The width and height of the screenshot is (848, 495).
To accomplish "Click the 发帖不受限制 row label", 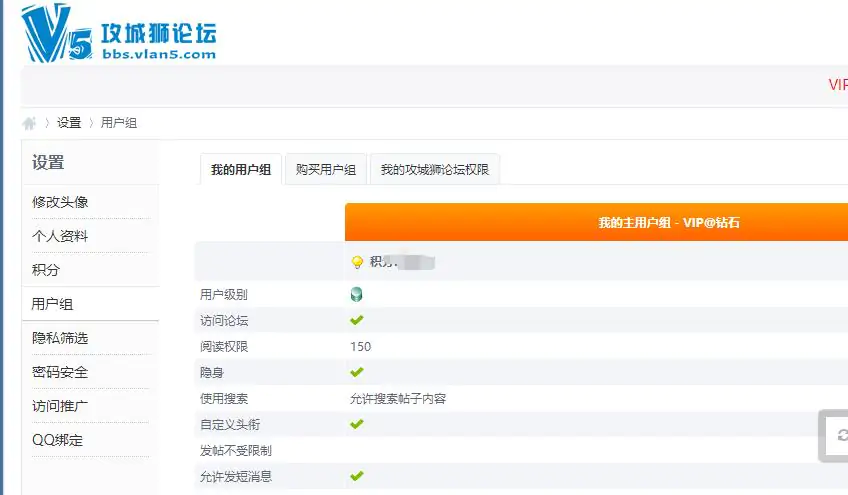I will pyautogui.click(x=235, y=450).
